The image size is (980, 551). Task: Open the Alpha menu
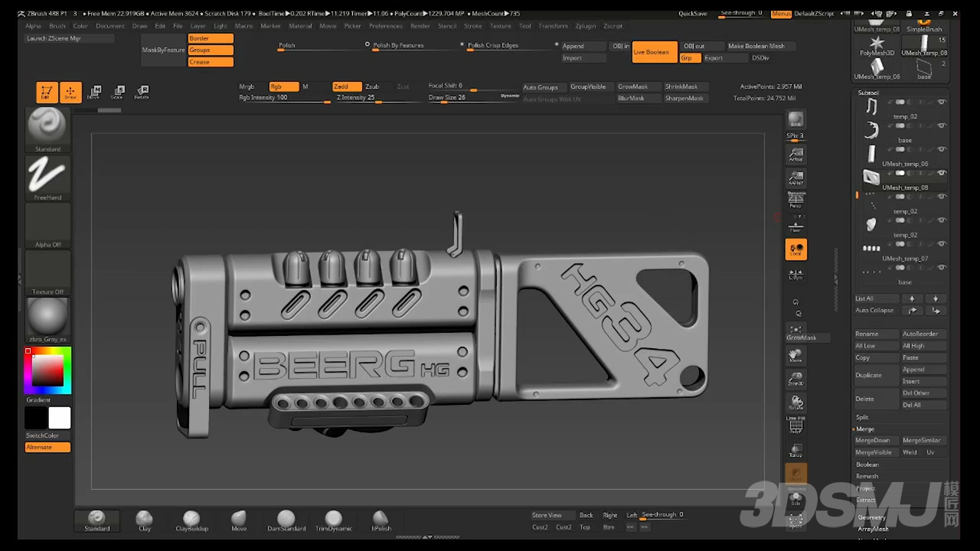click(x=33, y=26)
